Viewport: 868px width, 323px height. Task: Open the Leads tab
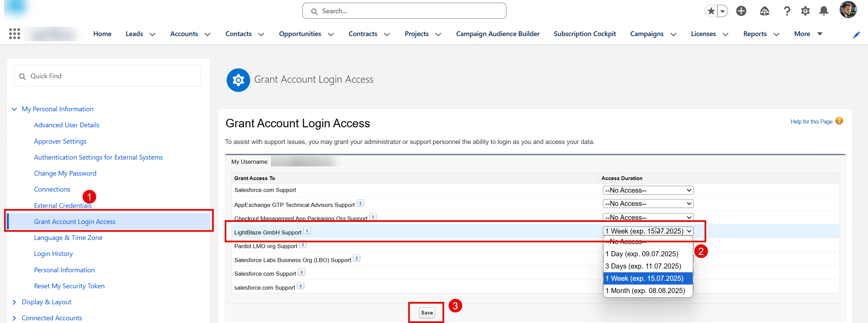coord(134,34)
